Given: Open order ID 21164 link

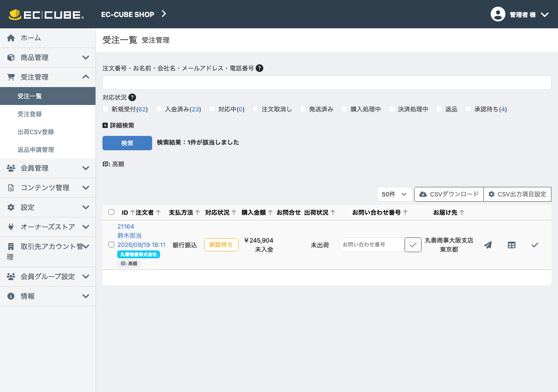Looking at the screenshot, I should pos(126,226).
